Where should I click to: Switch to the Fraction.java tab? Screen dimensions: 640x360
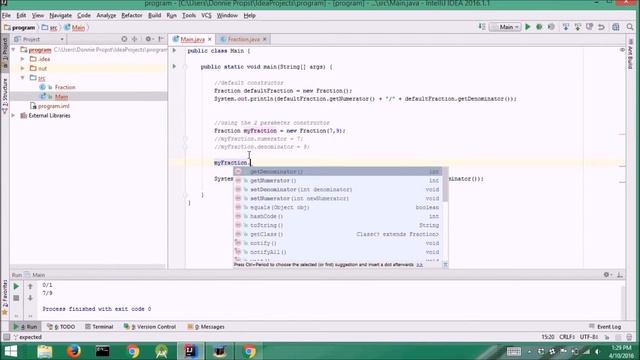(x=243, y=39)
